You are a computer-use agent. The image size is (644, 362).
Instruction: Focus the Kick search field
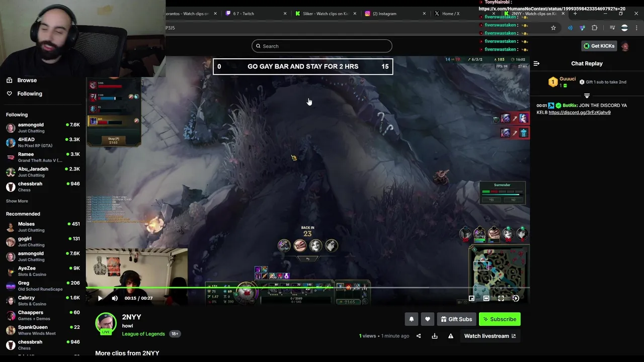[322, 46]
